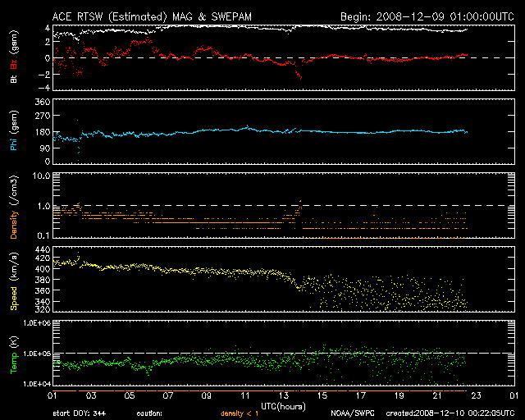Click the '1.0E+06' tick label on Temp axis

37,323
